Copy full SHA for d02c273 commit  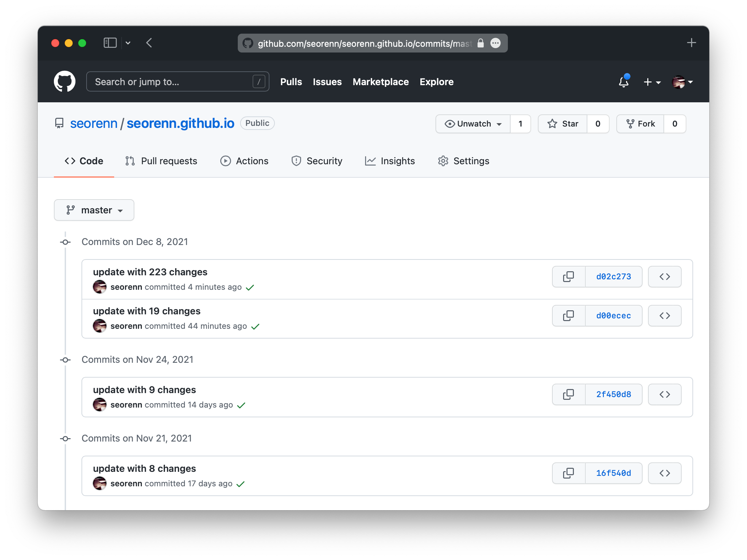pos(569,277)
